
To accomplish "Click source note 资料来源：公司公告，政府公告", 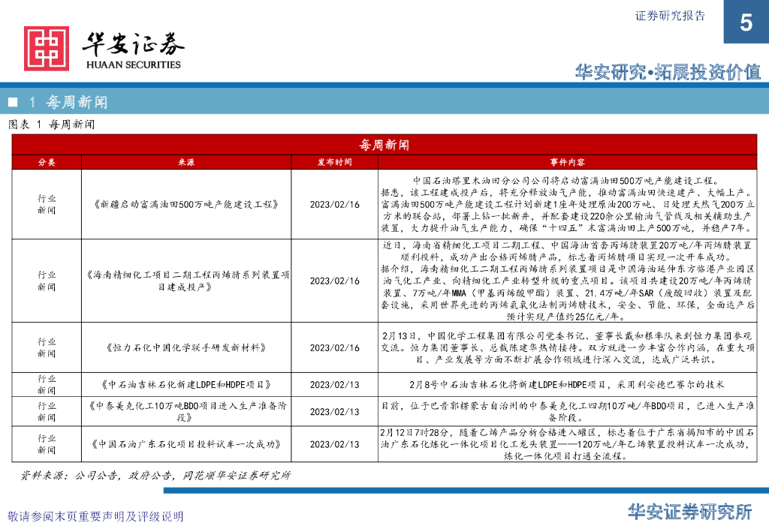I will tap(155, 475).
